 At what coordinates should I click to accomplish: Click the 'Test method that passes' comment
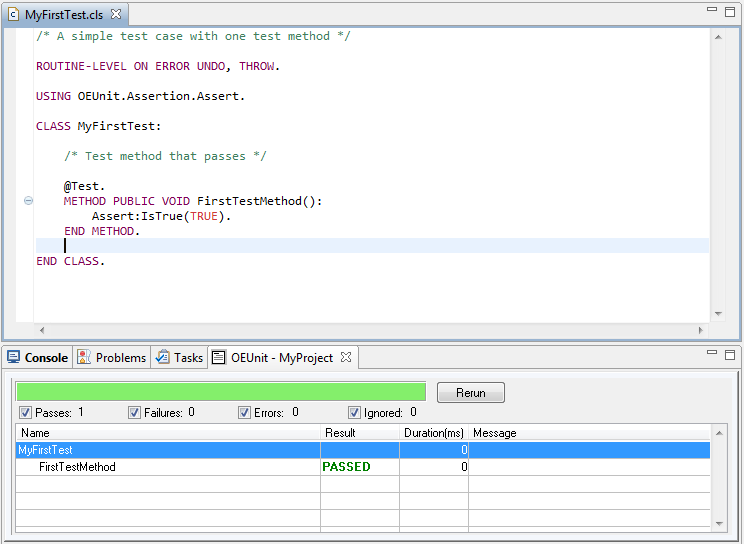click(x=165, y=156)
